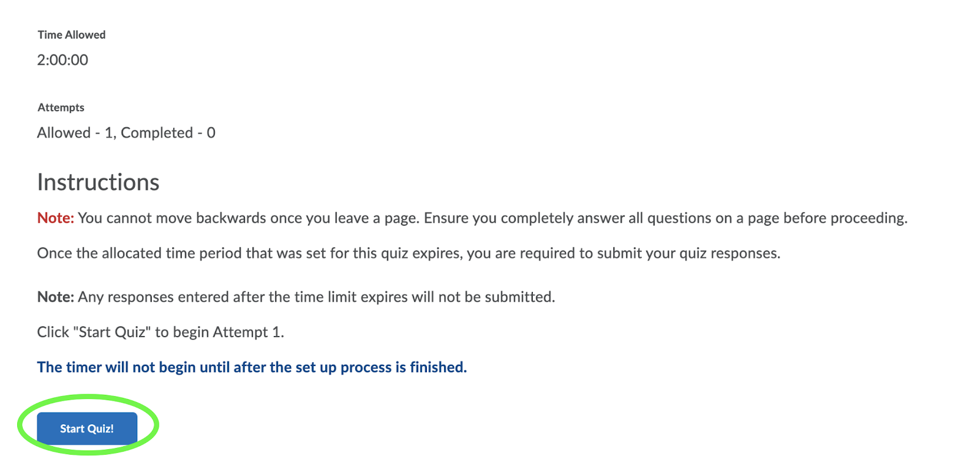
Task: Click the Start Quiz! button
Action: [87, 428]
